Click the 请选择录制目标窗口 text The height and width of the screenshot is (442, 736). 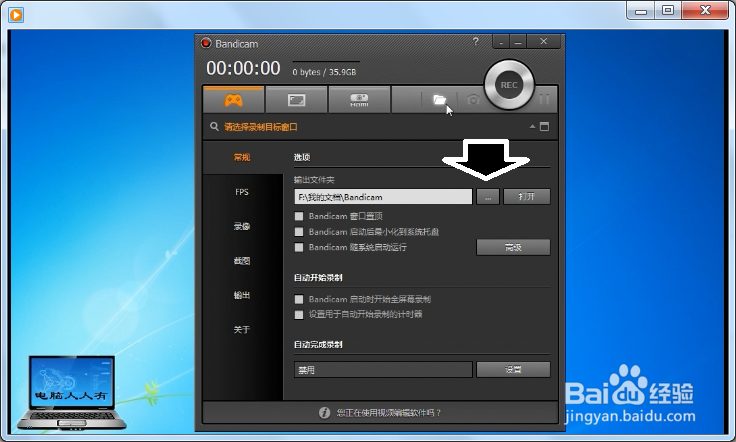pyautogui.click(x=261, y=127)
